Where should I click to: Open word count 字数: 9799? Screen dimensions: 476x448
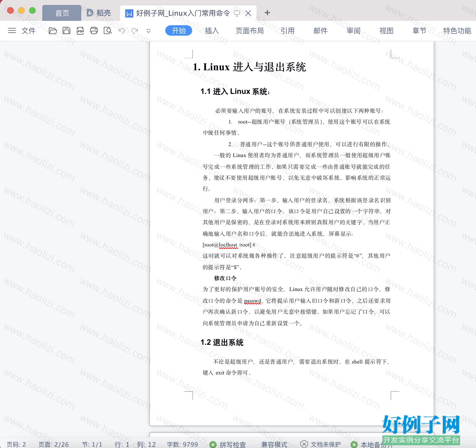182,444
